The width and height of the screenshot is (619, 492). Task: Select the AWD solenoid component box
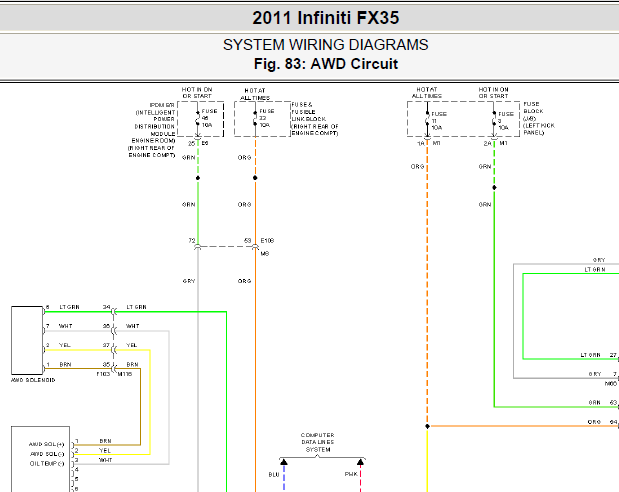pos(27,340)
